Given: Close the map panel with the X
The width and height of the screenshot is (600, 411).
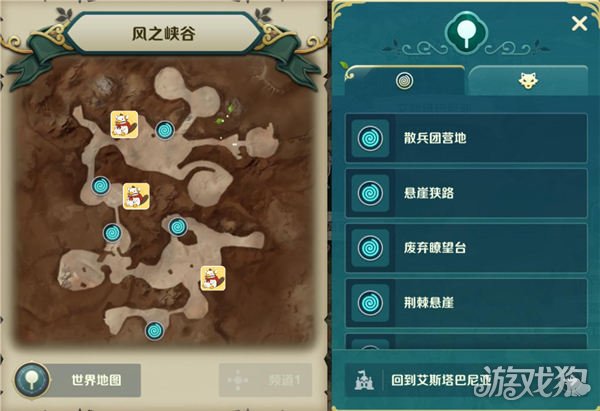Looking at the screenshot, I should (x=579, y=24).
